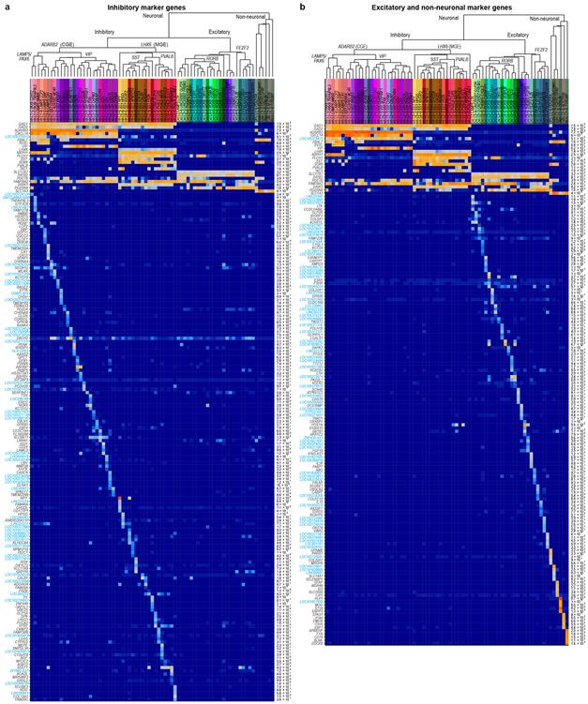The height and width of the screenshot is (704, 588).
Task: Select the "PVALB" label in panel a
Action: point(167,57)
